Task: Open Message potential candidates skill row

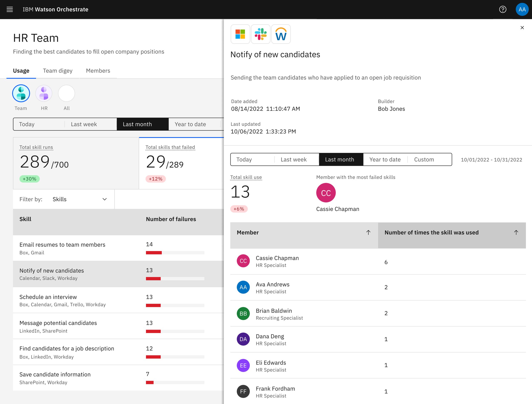Action: (118, 326)
